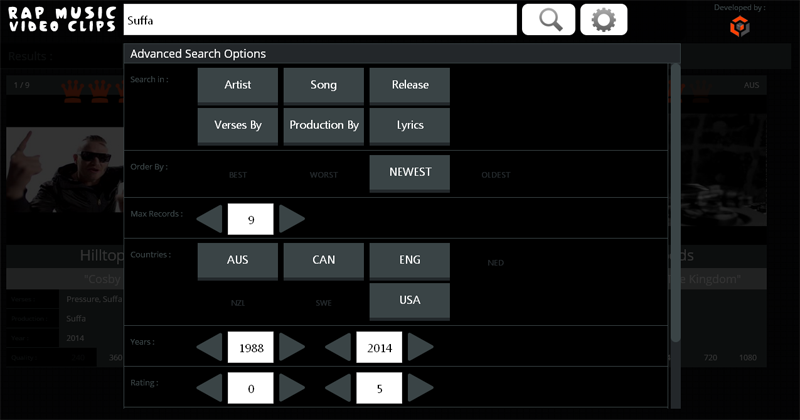Decrease the maximum rating 5 arrow
The width and height of the screenshot is (800, 420).
click(338, 388)
